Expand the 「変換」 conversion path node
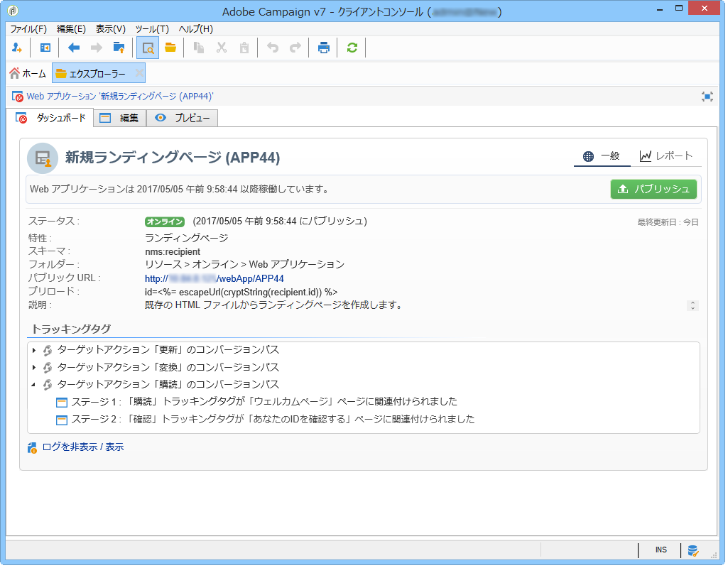This screenshot has height=568, width=728. (x=34, y=368)
